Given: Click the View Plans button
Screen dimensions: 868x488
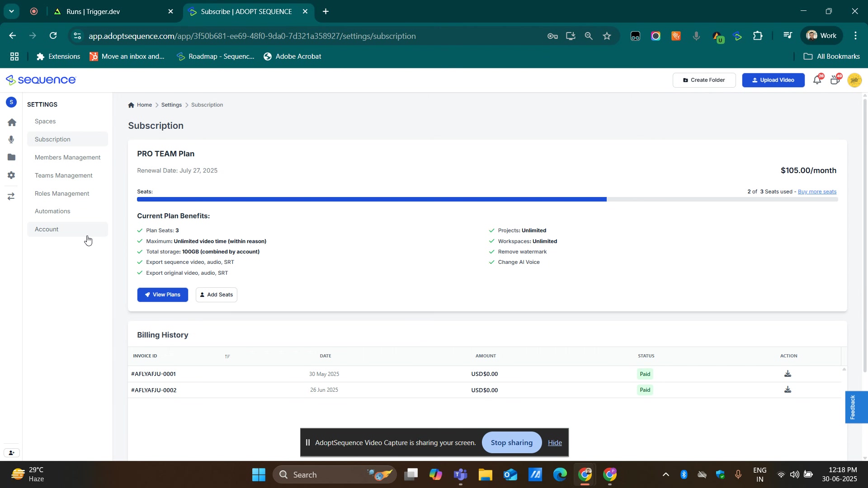Looking at the screenshot, I should click(163, 295).
